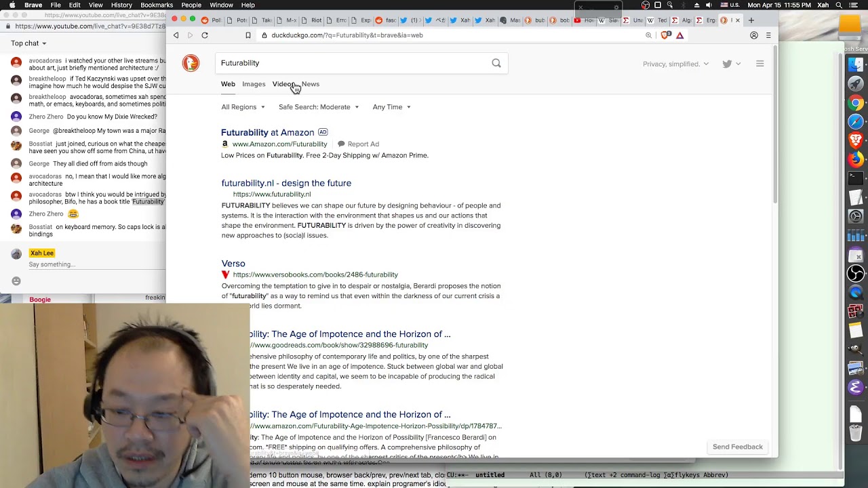Open a new browser tab
868x488 pixels.
751,20
